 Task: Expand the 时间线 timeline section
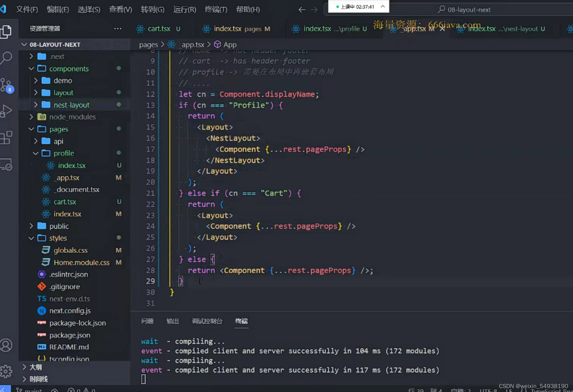pyautogui.click(x=24, y=379)
